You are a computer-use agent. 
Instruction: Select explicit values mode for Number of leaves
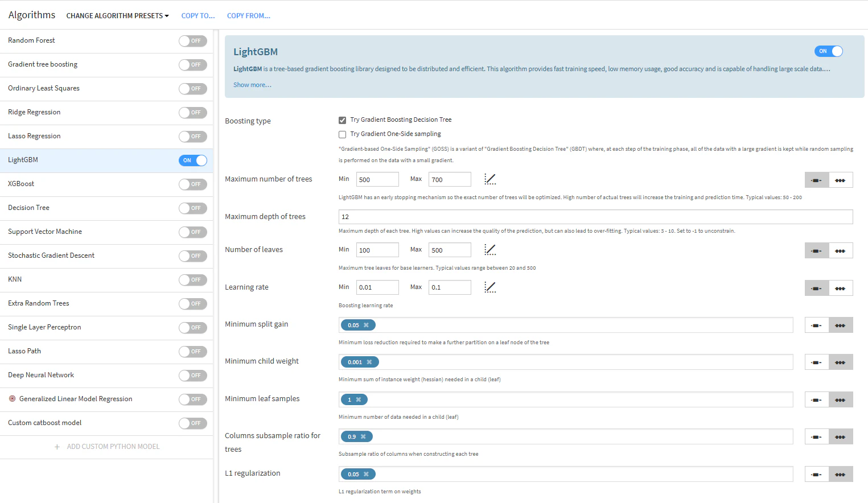click(x=841, y=250)
